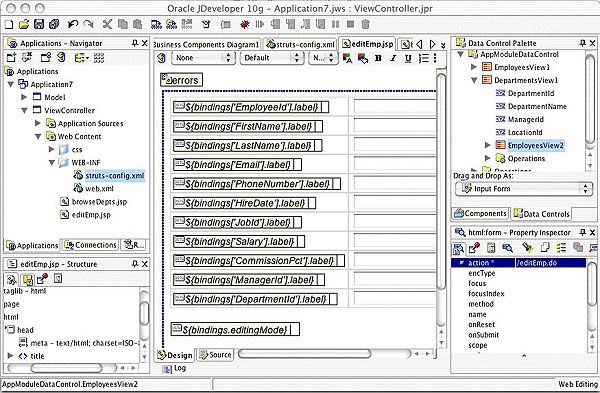
Task: Click the garbage collection trash icon
Action: pyautogui.click(x=365, y=24)
